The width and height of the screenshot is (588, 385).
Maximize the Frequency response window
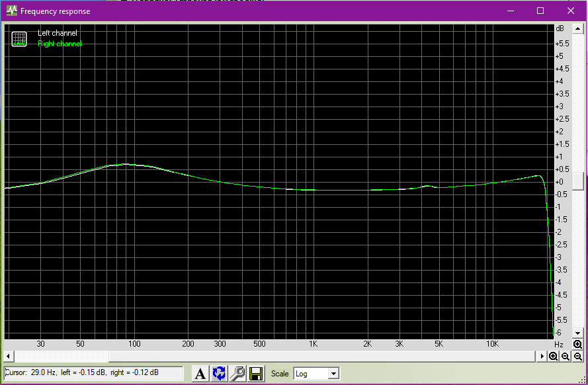tap(540, 11)
